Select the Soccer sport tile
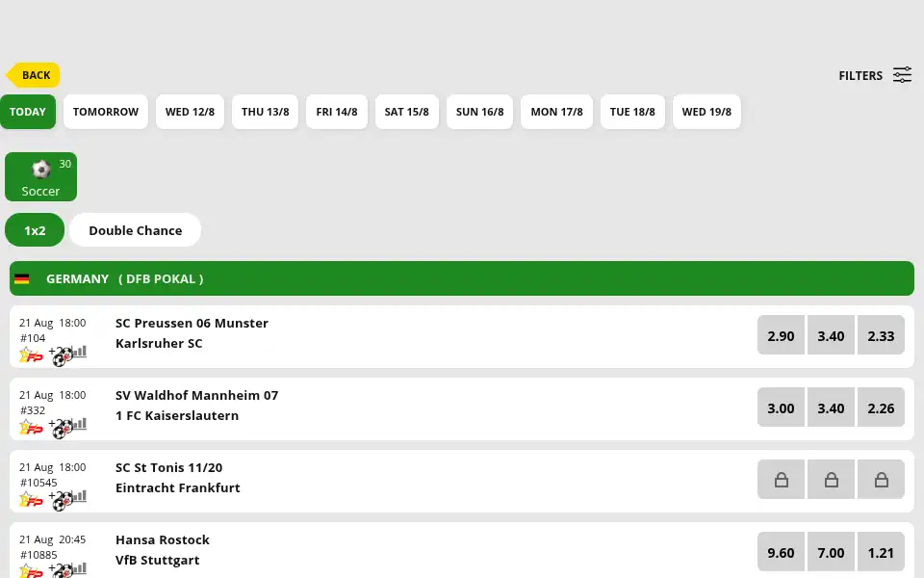The height and width of the screenshot is (578, 924). click(40, 176)
